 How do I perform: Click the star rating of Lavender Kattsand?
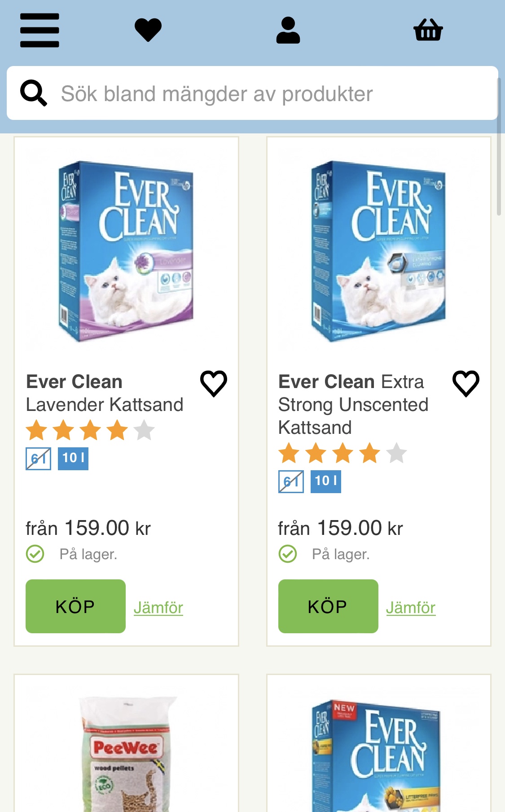tap(90, 430)
